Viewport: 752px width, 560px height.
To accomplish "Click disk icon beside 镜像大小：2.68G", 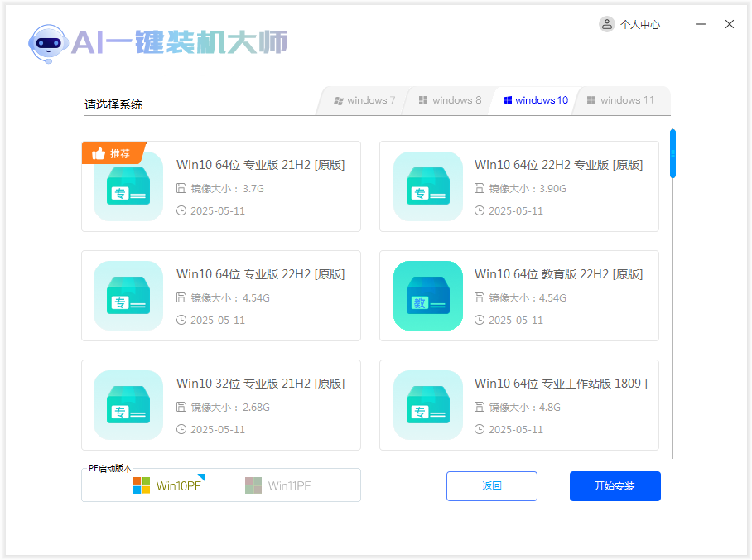I will [x=181, y=407].
